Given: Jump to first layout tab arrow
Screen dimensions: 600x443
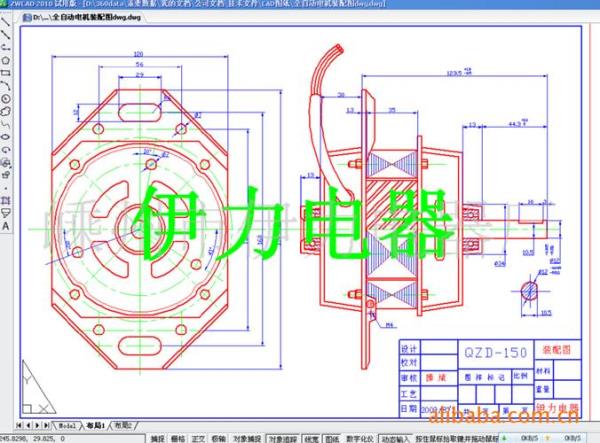Looking at the screenshot, I should tap(19, 425).
